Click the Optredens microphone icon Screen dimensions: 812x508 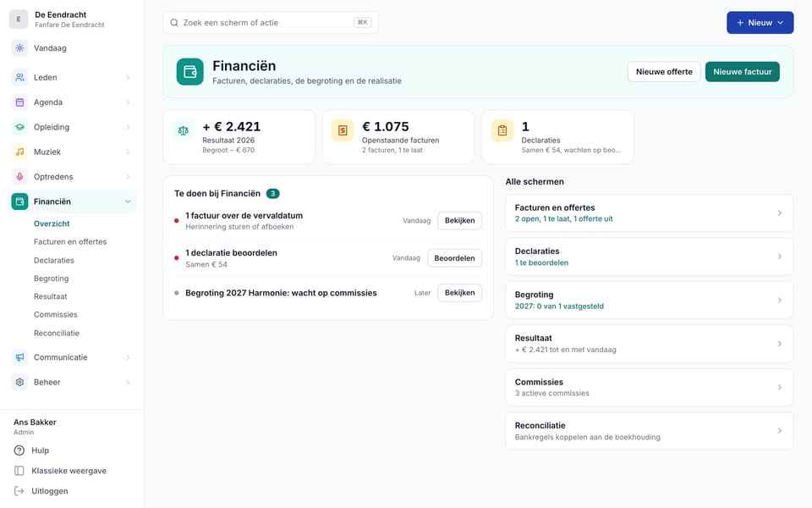point(19,177)
